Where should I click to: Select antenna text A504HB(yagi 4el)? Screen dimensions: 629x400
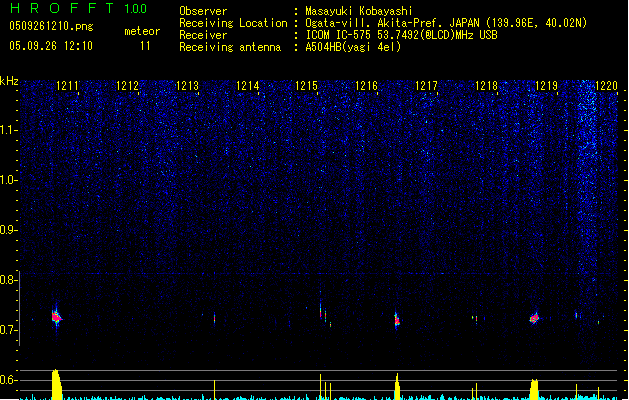pos(353,47)
